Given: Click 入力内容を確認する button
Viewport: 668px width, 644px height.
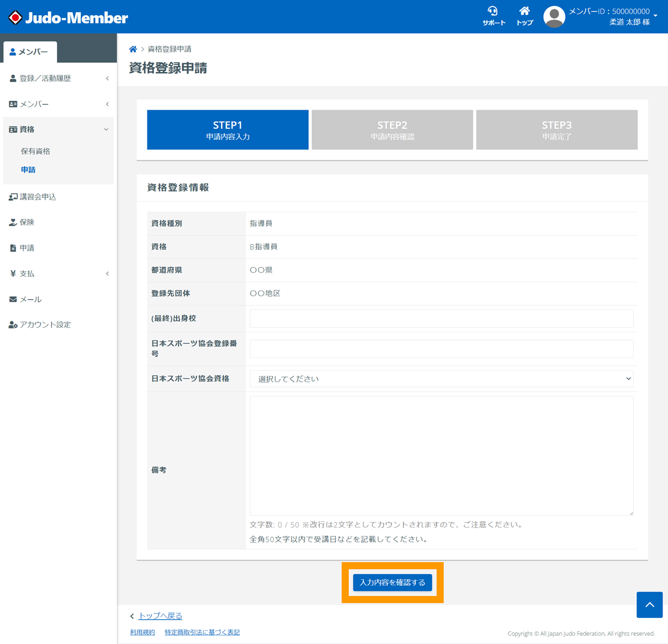Looking at the screenshot, I should [x=392, y=582].
